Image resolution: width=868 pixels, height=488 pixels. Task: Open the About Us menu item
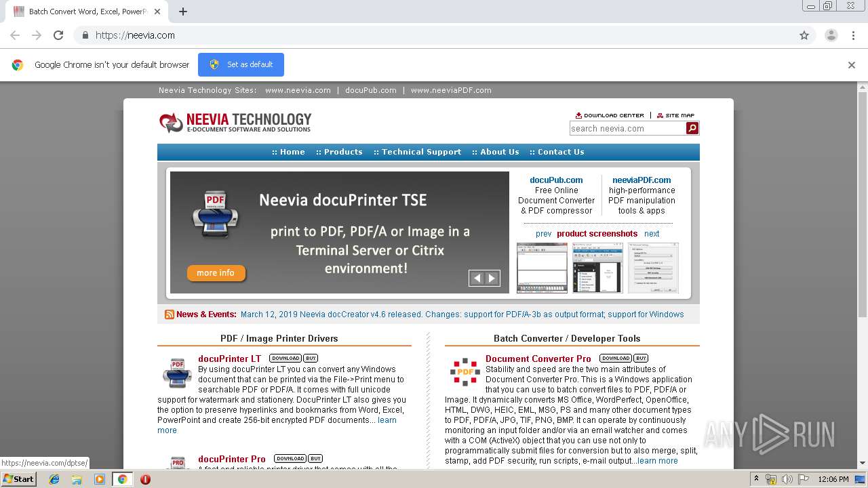[496, 152]
